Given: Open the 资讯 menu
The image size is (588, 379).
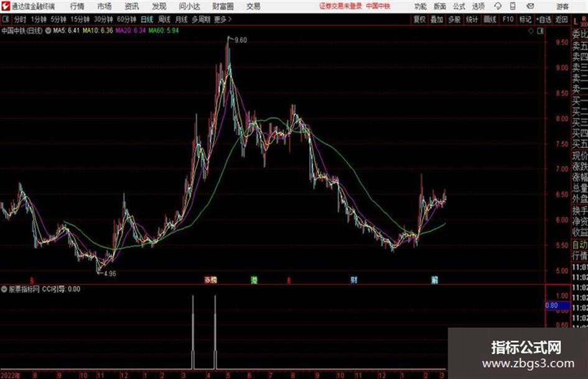Looking at the screenshot, I should [x=132, y=6].
